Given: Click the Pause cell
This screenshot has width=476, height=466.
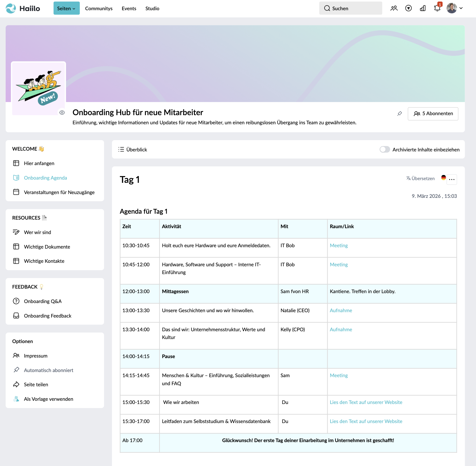Looking at the screenshot, I should pos(219,359).
